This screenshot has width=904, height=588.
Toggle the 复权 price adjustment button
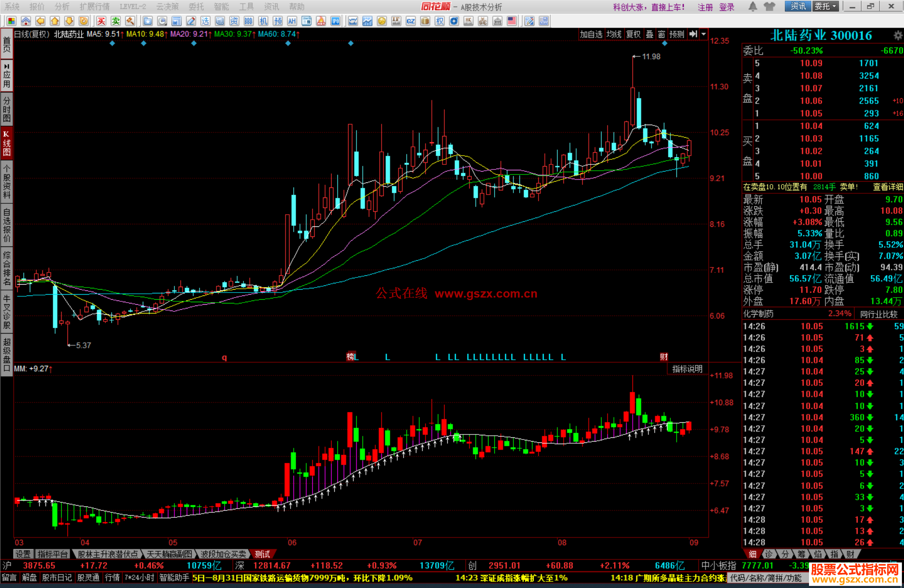tap(633, 34)
